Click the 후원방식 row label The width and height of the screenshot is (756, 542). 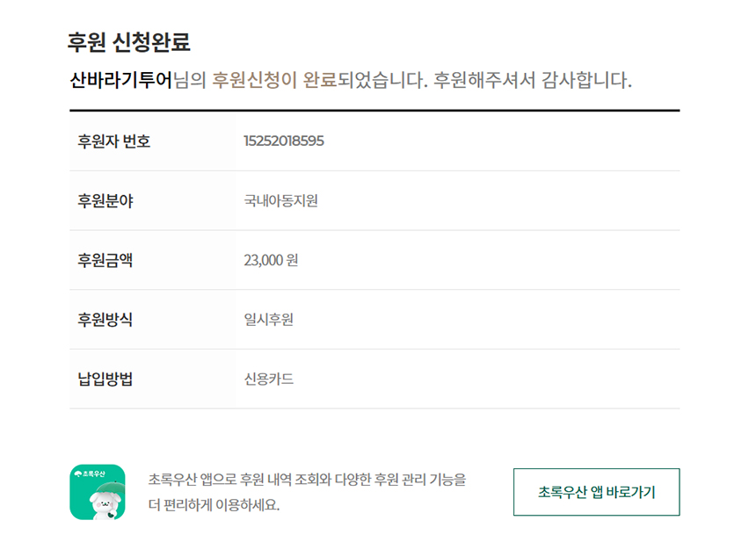(x=105, y=320)
